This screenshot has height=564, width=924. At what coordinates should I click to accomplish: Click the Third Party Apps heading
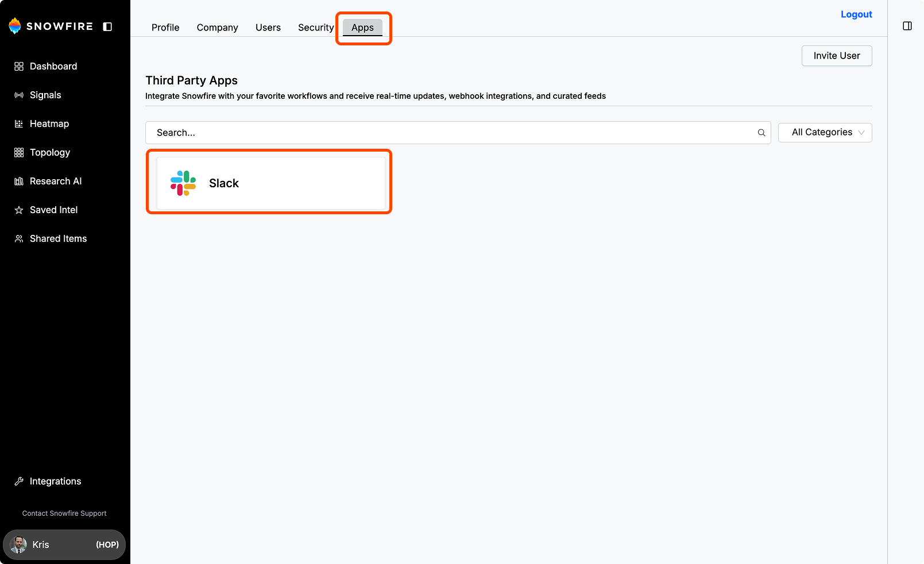[x=191, y=80]
